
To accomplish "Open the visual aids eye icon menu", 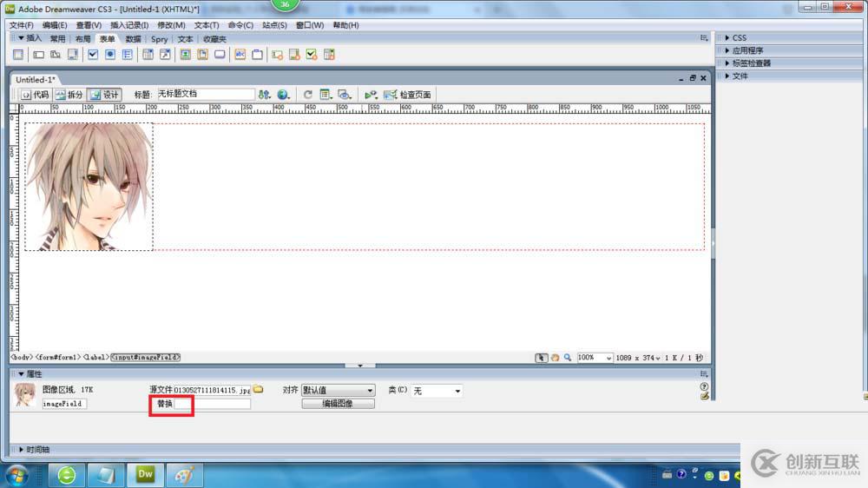I will pos(345,95).
